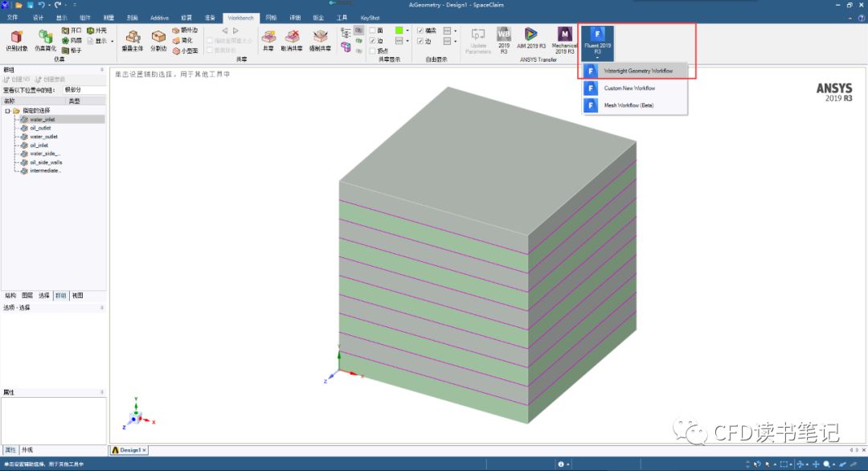
Task: Click the Update Parameters icon
Action: click(478, 35)
